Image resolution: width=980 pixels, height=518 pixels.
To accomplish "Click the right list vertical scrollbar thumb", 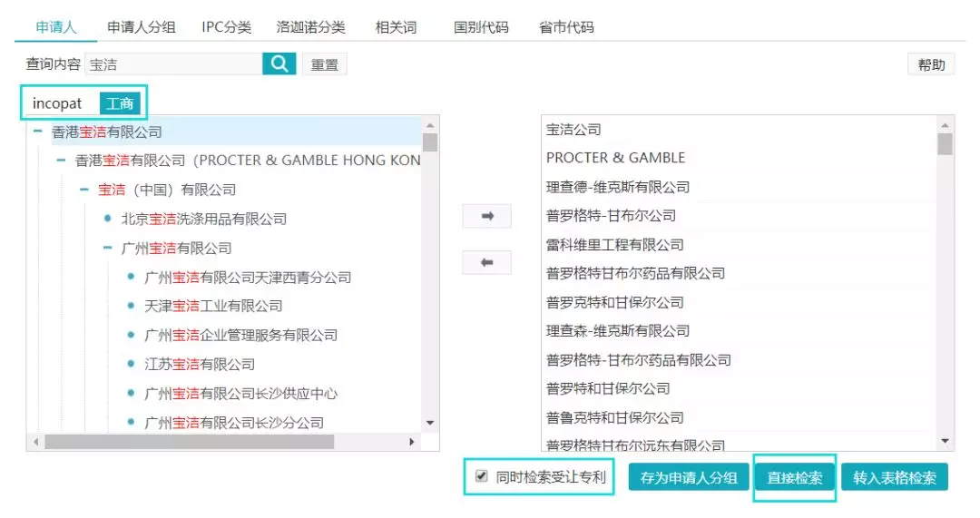I will (945, 143).
